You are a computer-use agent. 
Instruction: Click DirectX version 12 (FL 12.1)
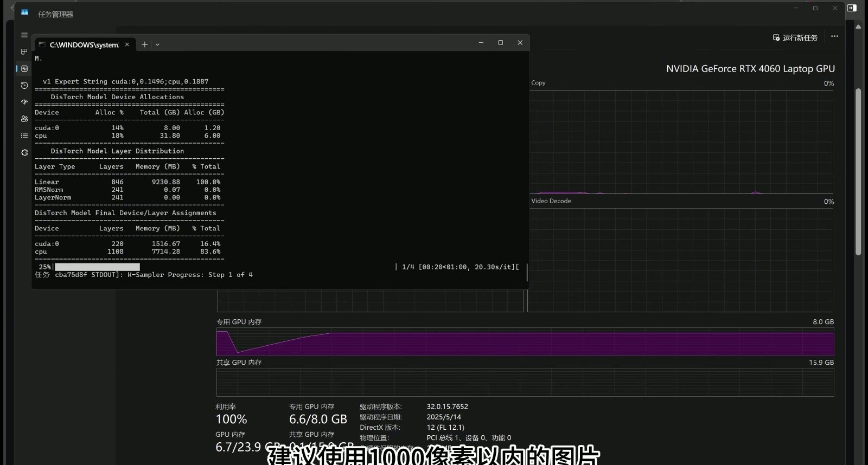445,427
